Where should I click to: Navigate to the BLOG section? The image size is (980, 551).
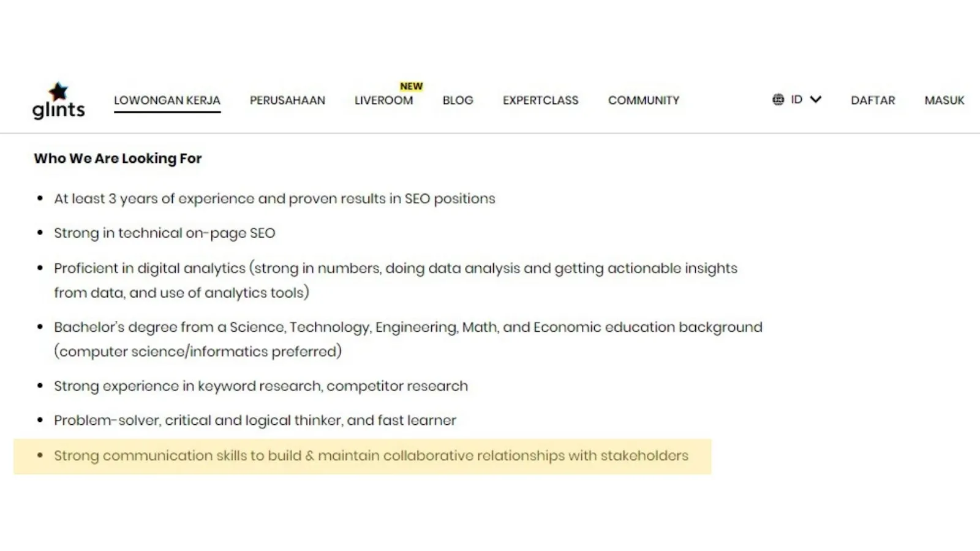458,100
